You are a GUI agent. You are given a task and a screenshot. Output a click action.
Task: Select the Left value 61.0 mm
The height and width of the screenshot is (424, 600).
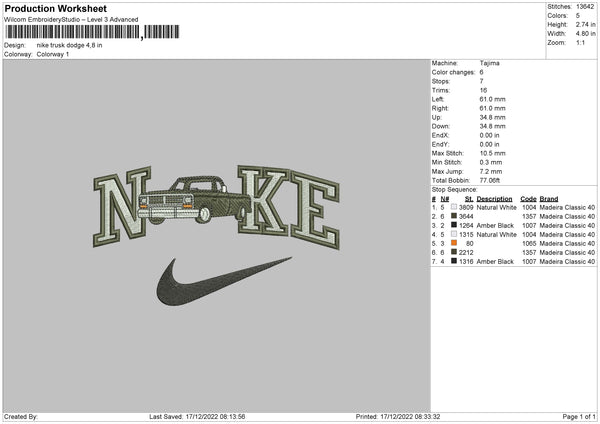coord(492,99)
